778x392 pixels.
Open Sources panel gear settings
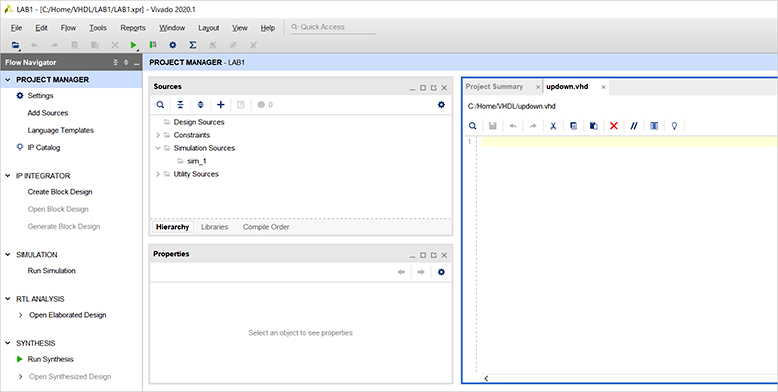[x=441, y=105]
